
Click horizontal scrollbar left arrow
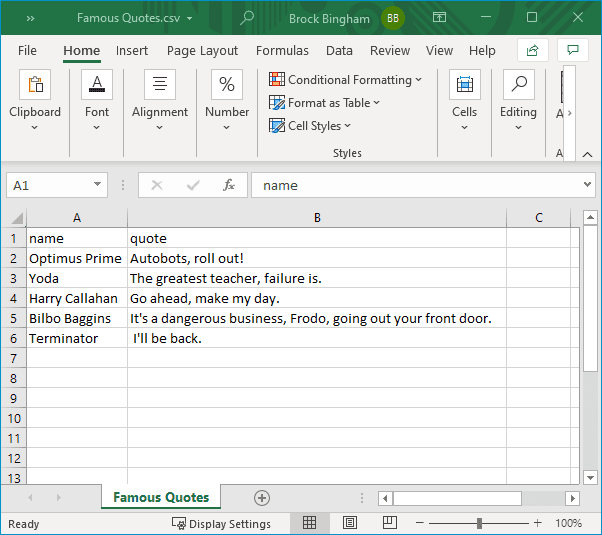pyautogui.click(x=385, y=499)
